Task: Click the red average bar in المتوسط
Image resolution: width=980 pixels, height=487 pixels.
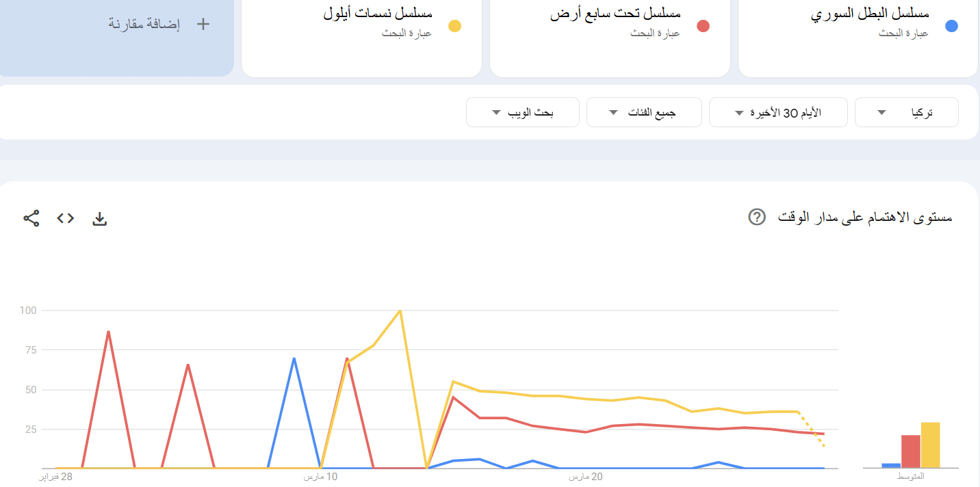Action: [911, 451]
